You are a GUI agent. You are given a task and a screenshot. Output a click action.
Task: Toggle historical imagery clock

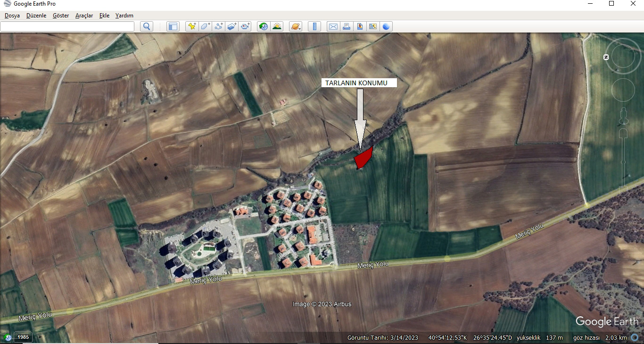point(264,26)
